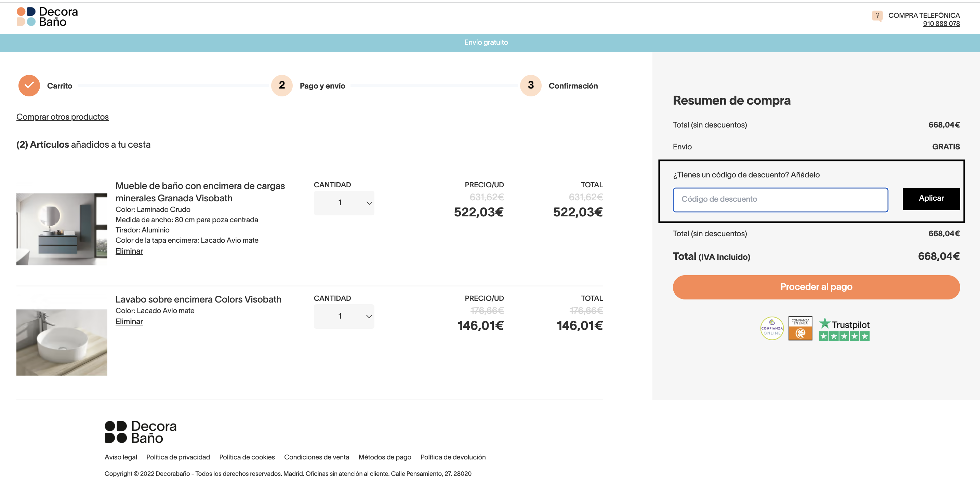
Task: Remove the Granada Visobath furniture item
Action: click(x=129, y=251)
